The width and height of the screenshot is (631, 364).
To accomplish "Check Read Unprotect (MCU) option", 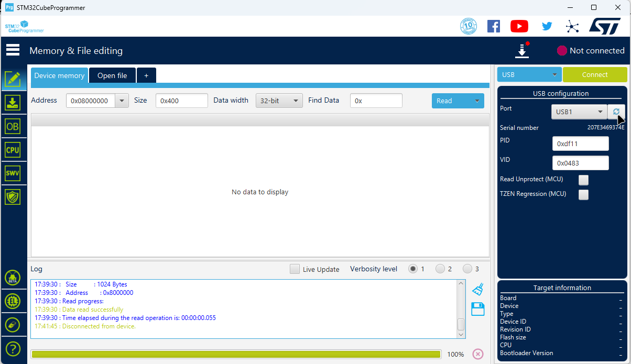I will (583, 180).
